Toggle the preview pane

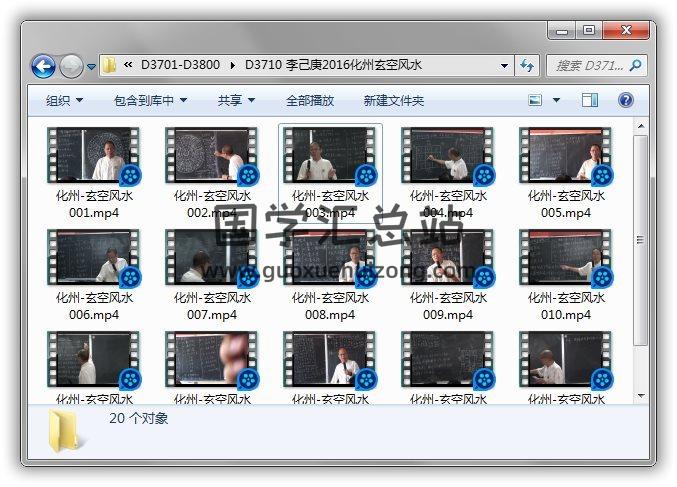tap(590, 100)
